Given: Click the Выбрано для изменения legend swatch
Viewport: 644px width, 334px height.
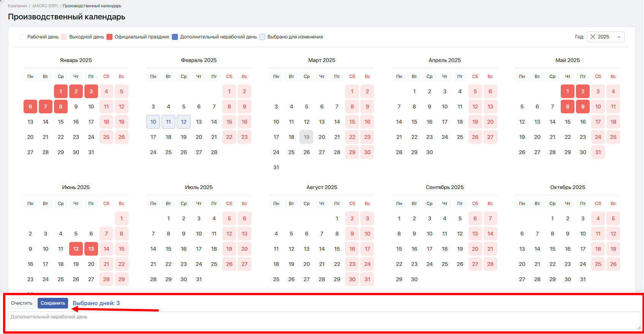Looking at the screenshot, I should (x=262, y=37).
